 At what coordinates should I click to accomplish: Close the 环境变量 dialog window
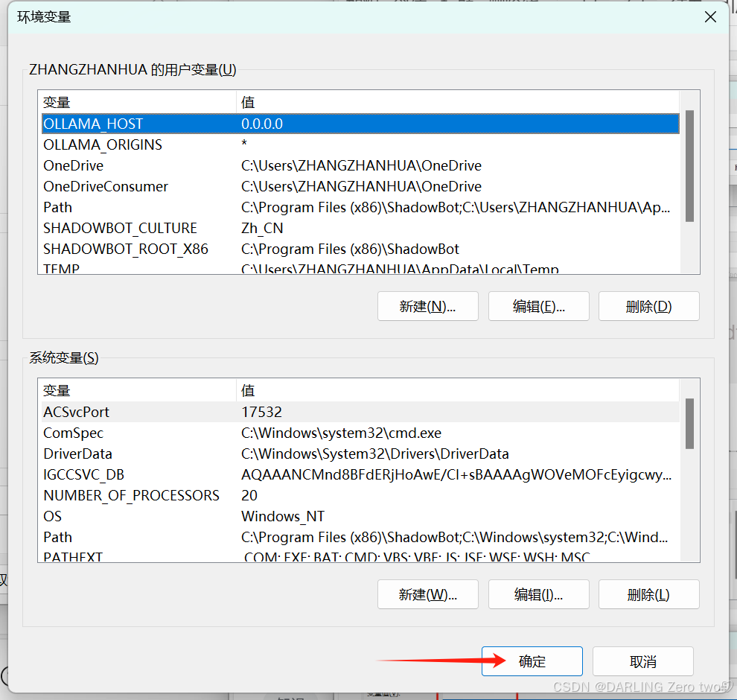tap(711, 16)
